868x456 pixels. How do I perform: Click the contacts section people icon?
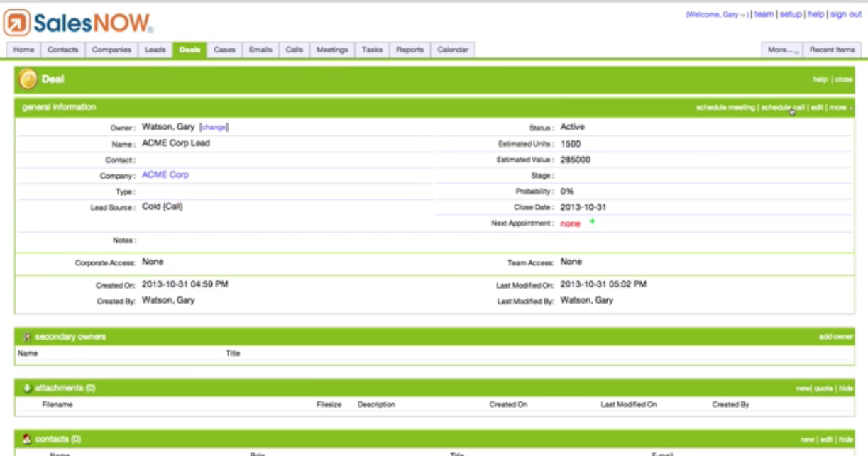pyautogui.click(x=27, y=439)
